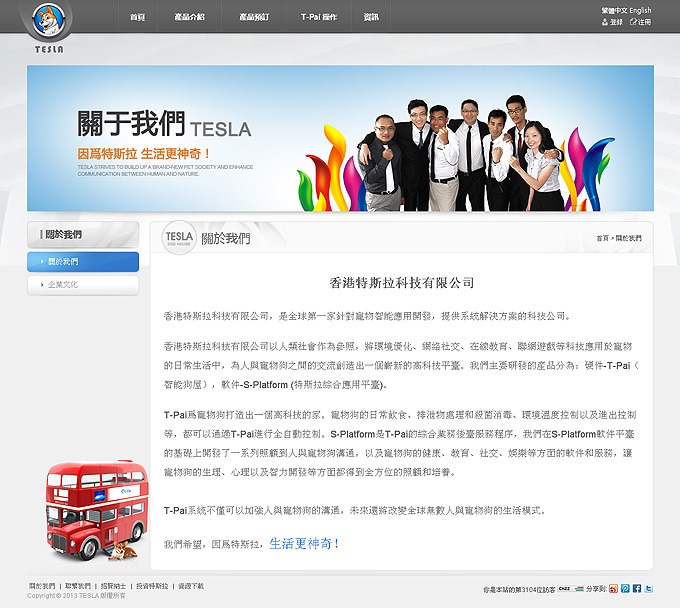Open footer link 資源下載

pyautogui.click(x=191, y=586)
